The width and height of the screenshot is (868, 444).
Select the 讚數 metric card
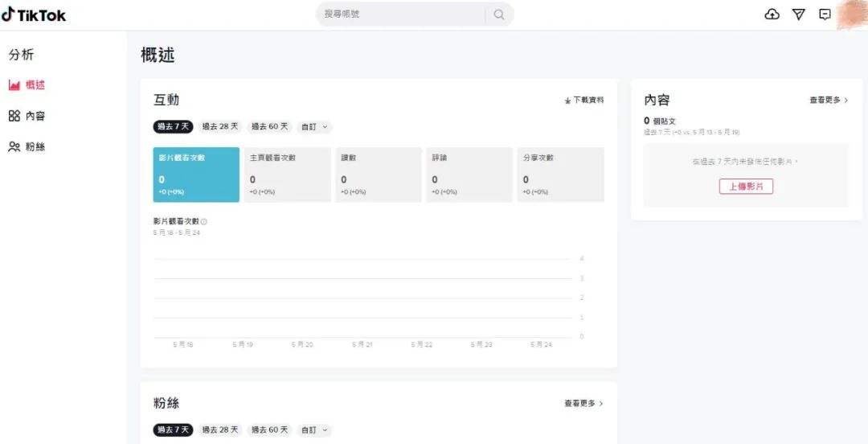point(378,175)
